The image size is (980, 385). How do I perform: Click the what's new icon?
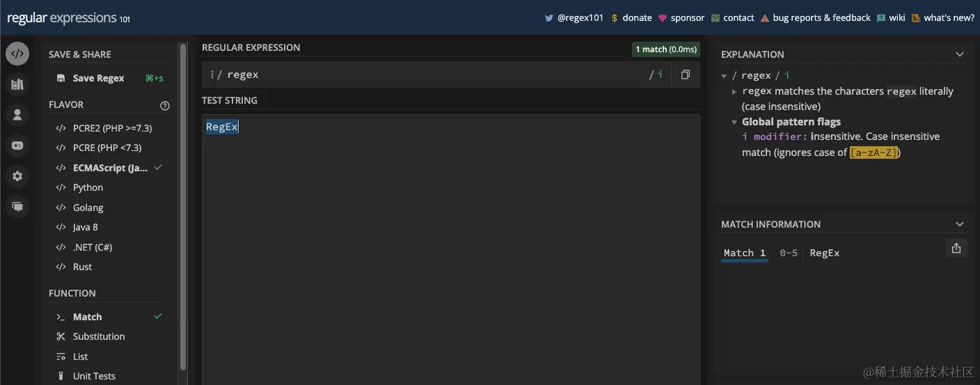[x=916, y=18]
